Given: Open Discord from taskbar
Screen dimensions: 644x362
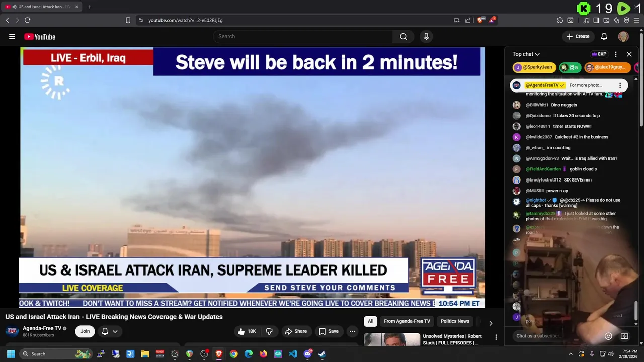Looking at the screenshot, I should click(x=307, y=354).
